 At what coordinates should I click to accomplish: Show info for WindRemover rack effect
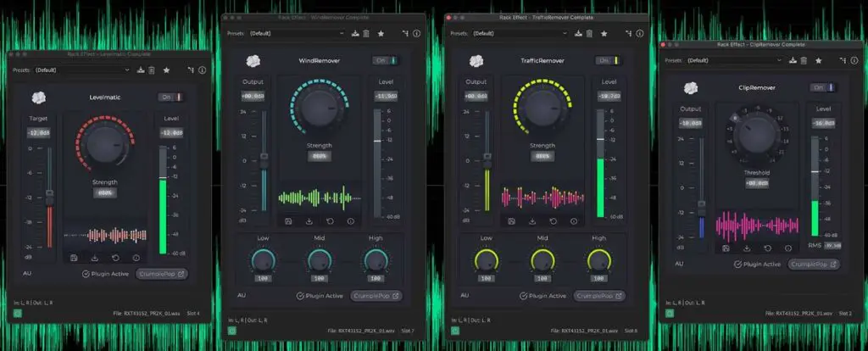pos(417,34)
